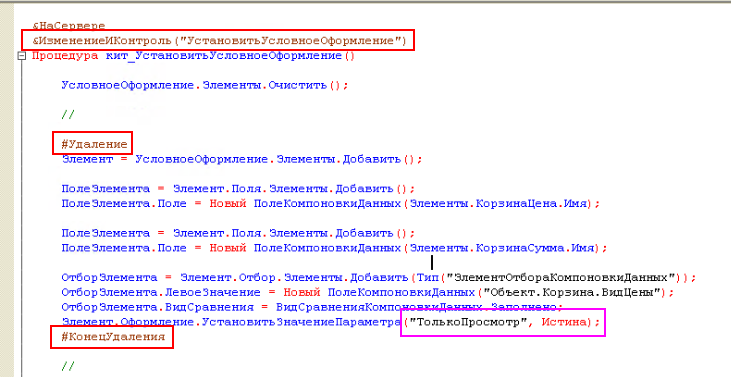Screen dimensions: 731x377
Task: Click the line Элемент = УсловноеОформление.Элементы.Добавить()
Action: 242,159
